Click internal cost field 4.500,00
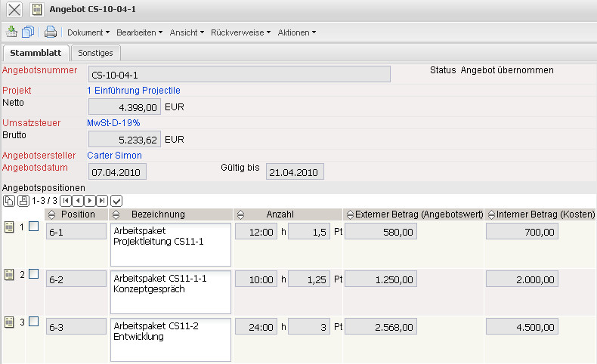The image size is (597, 364). (x=522, y=326)
